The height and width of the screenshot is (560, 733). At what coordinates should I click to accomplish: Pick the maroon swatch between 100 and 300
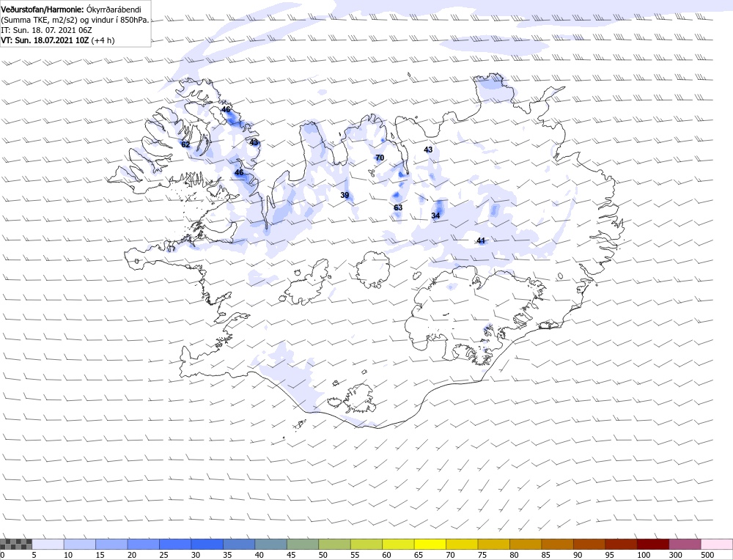pos(653,544)
